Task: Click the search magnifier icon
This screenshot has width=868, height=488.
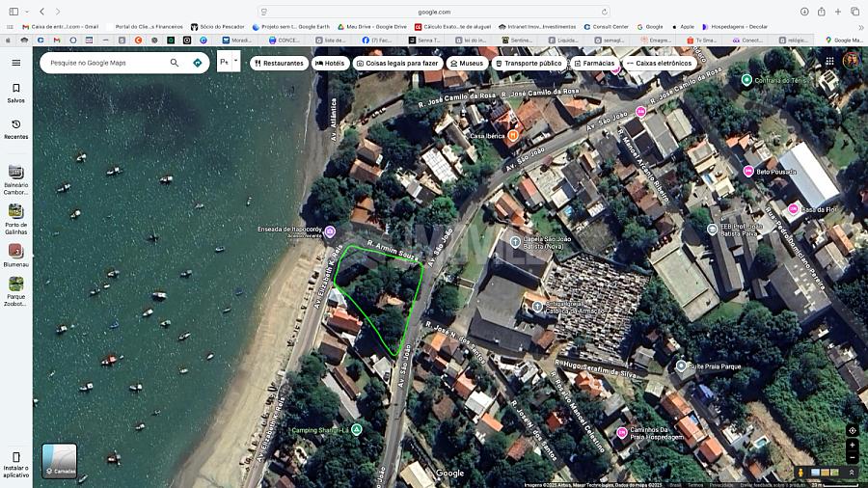Action: pyautogui.click(x=175, y=63)
